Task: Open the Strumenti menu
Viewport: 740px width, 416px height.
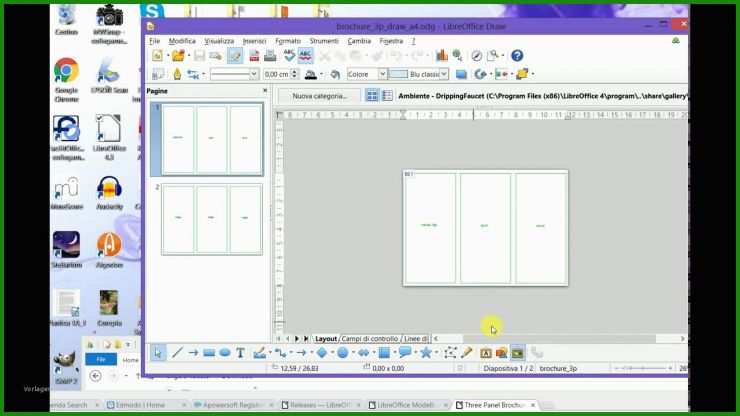Action: click(324, 41)
